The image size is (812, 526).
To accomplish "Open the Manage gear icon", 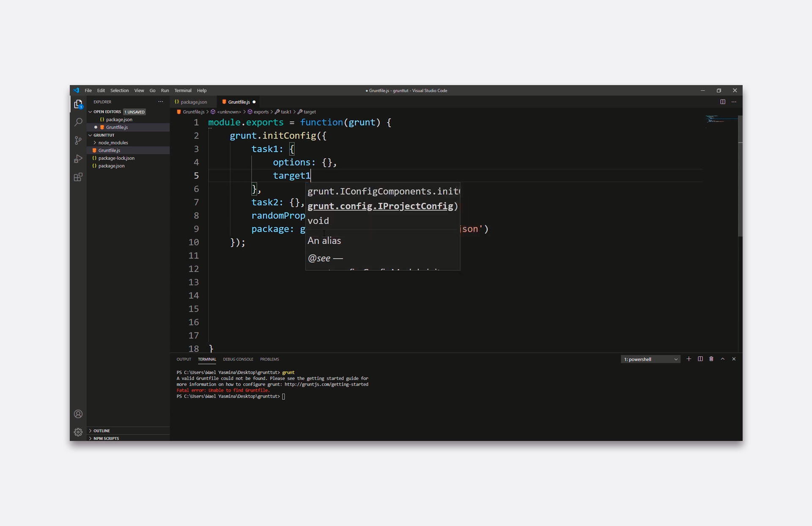I will tap(78, 432).
